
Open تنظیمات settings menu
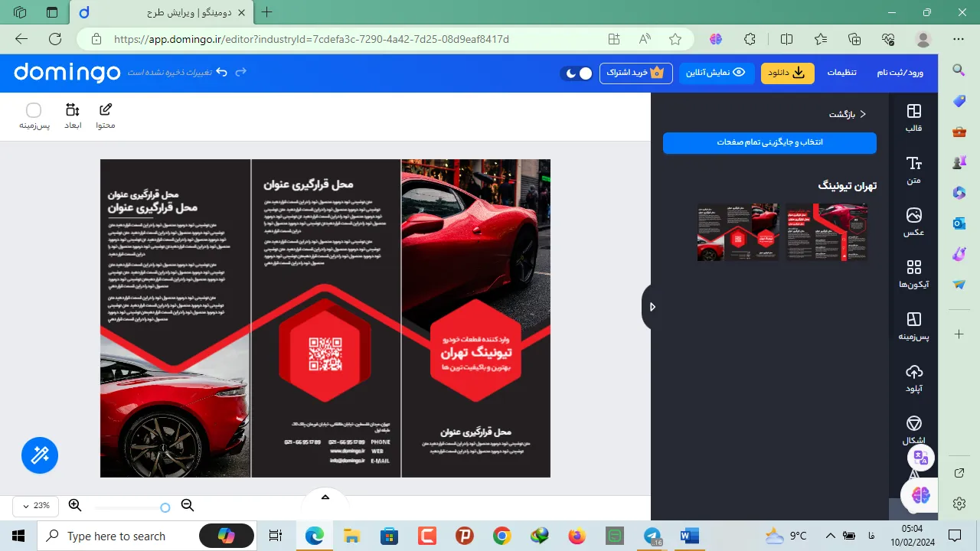pyautogui.click(x=841, y=73)
